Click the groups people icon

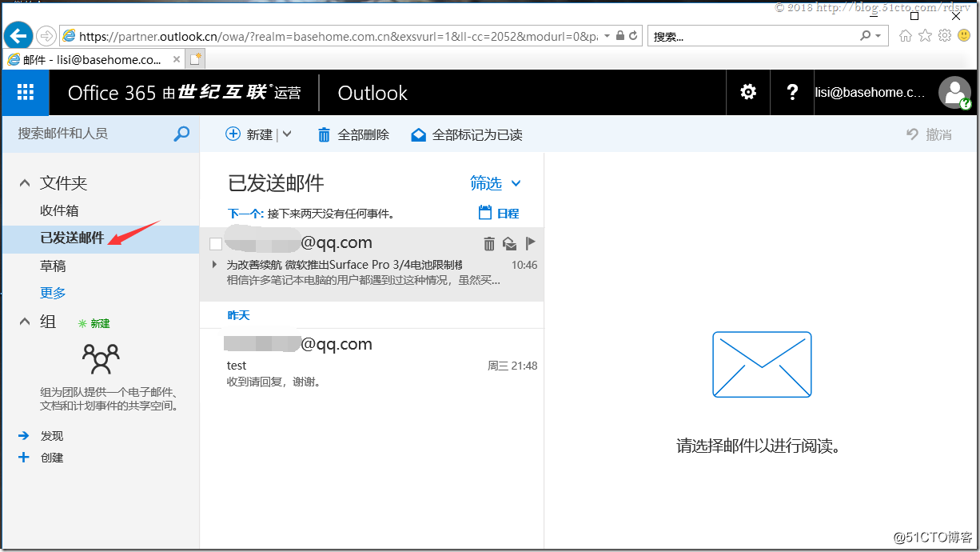click(x=101, y=360)
